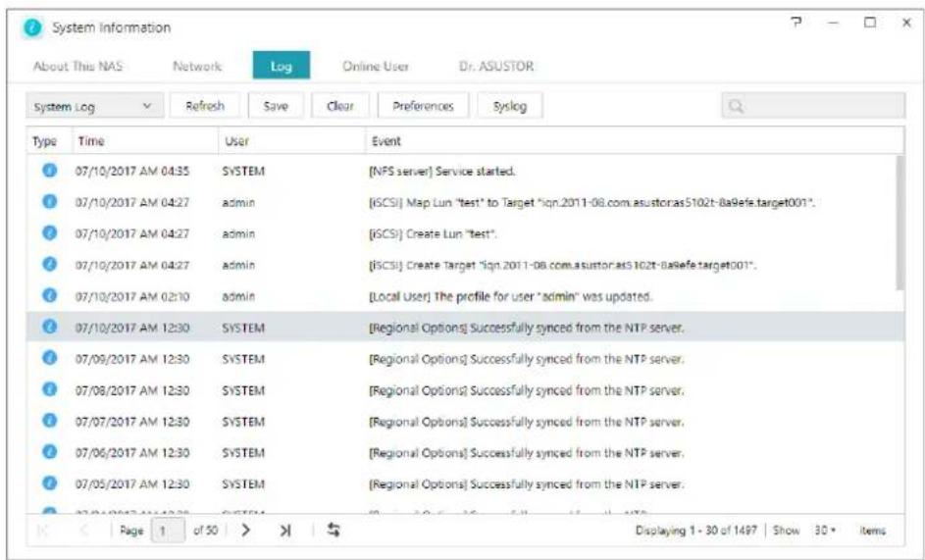Select '[iSCSI] Create Lun "test"' event

433,233
